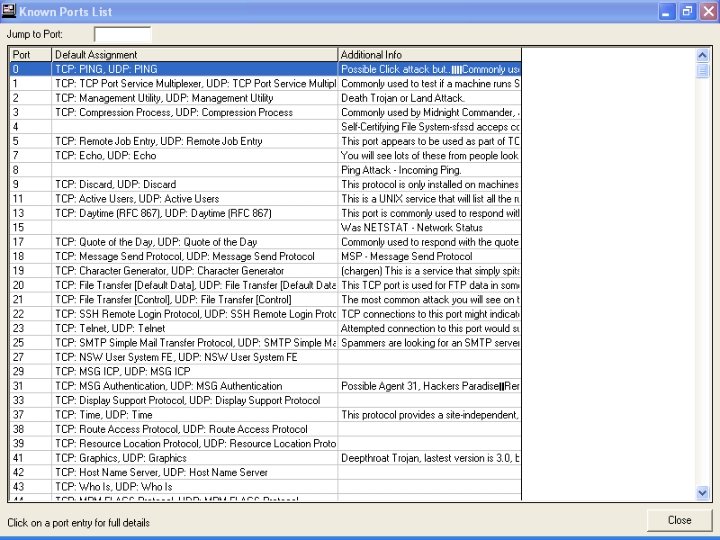The height and width of the screenshot is (540, 720).
Task: Click 'Deepthroat Trojan' info cell
Action: coord(429,458)
